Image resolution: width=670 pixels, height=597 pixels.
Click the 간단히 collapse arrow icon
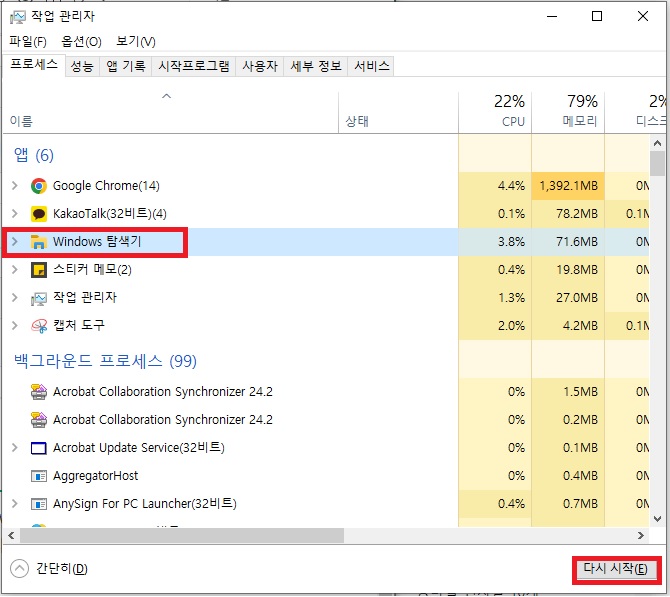pos(19,569)
